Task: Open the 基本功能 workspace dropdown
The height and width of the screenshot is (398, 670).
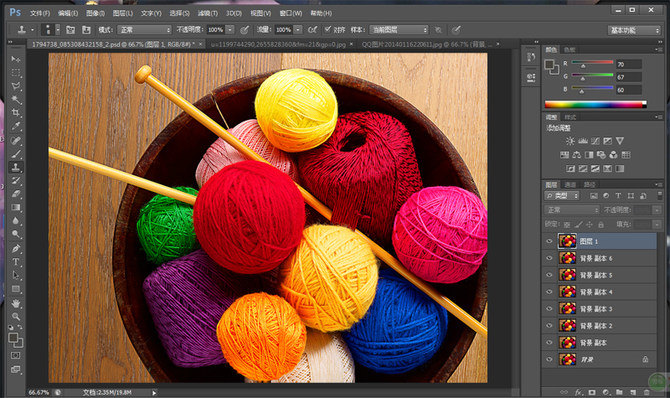Action: (x=634, y=30)
